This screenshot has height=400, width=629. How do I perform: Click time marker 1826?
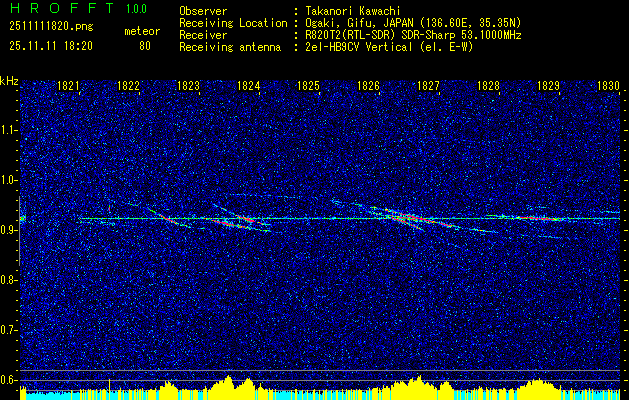point(368,85)
